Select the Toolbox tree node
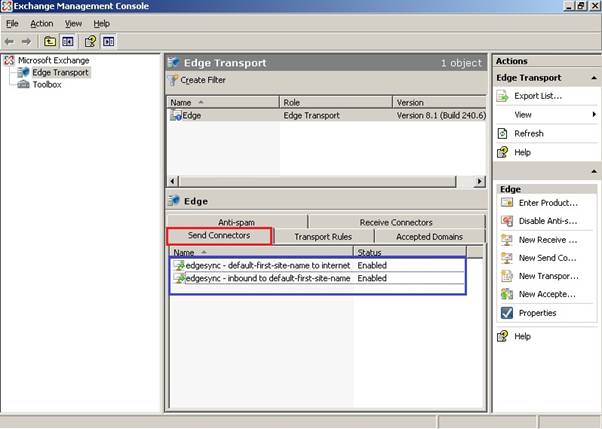The image size is (602, 429). click(46, 84)
